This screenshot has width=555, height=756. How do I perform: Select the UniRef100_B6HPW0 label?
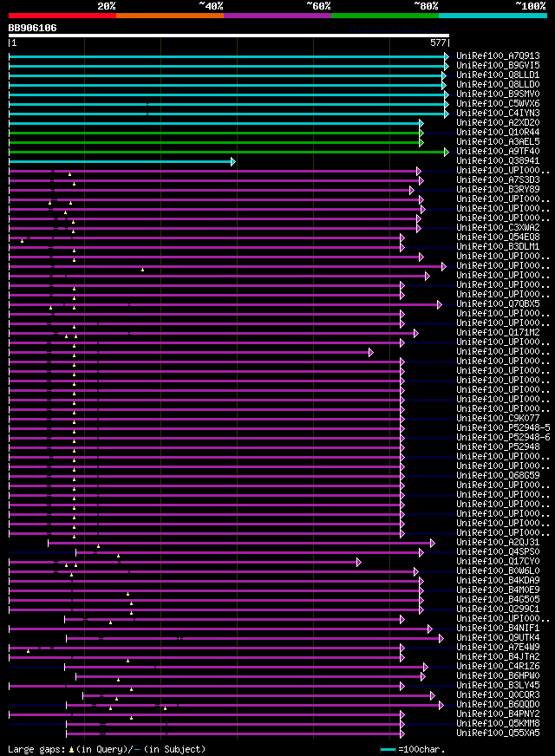pos(498,676)
